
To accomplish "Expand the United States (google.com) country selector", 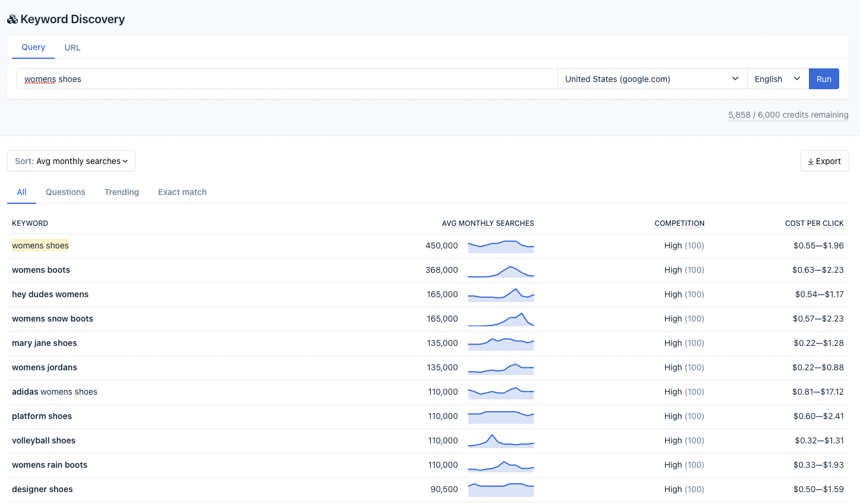I will pos(652,79).
